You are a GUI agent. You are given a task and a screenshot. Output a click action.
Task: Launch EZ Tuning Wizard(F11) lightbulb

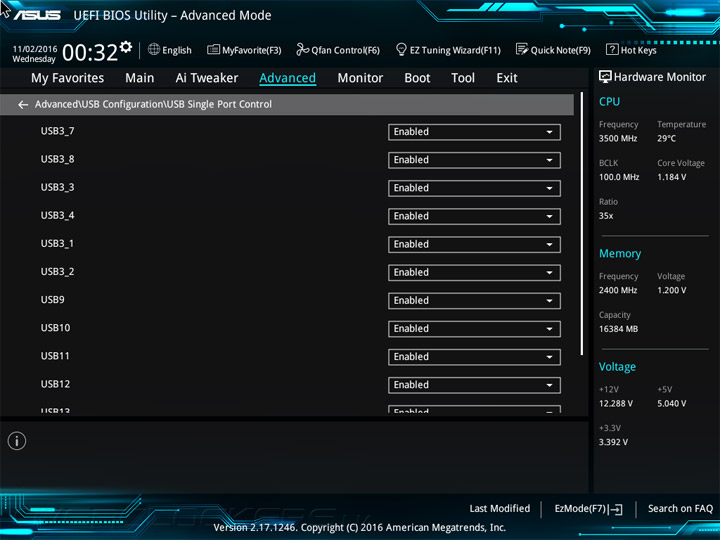(x=401, y=50)
